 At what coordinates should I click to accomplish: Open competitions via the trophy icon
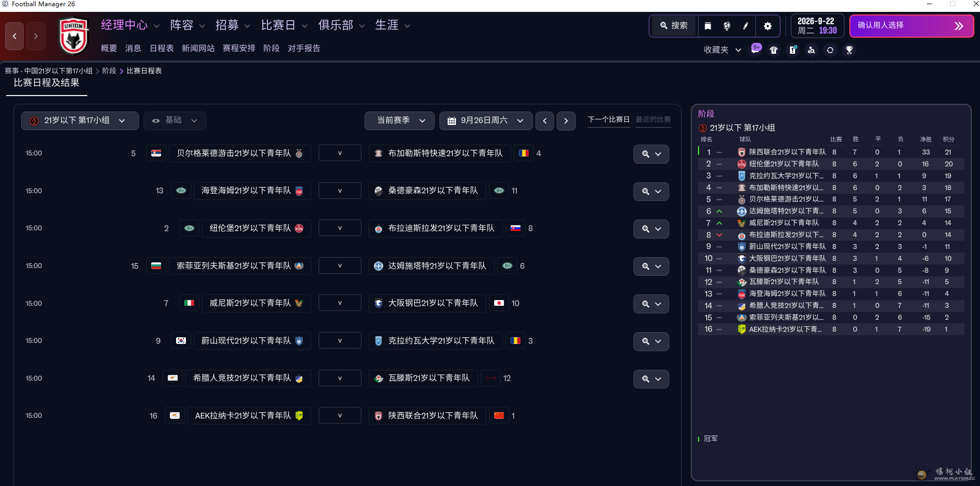[x=848, y=50]
